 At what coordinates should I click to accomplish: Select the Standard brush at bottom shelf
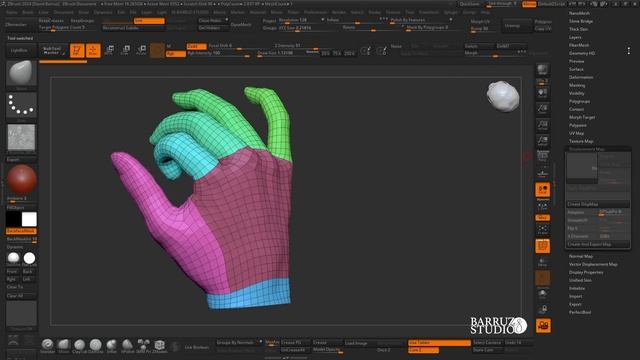(47, 345)
